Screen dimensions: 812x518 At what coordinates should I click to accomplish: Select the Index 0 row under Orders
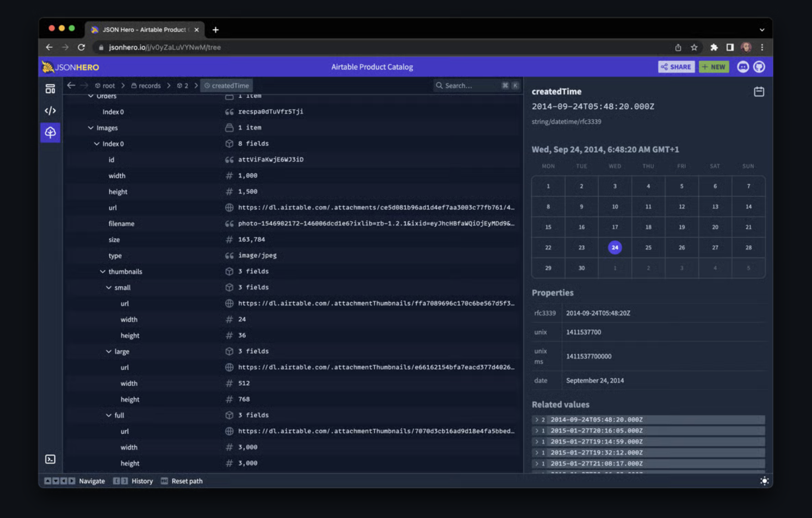point(293,112)
